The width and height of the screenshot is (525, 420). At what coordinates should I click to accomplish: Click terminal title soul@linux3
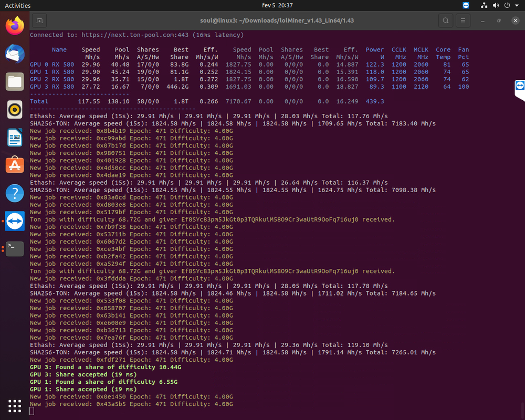(277, 20)
